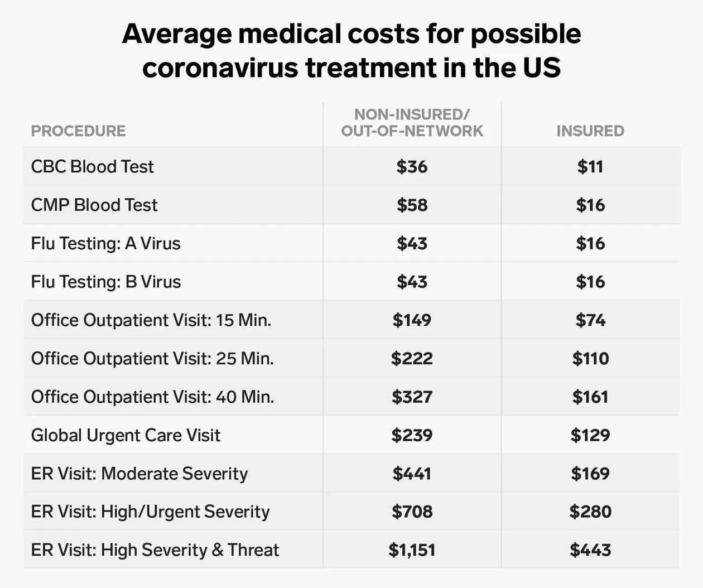
Task: Select Office Outpatient Visit: 25 Min. label
Action: 152,359
